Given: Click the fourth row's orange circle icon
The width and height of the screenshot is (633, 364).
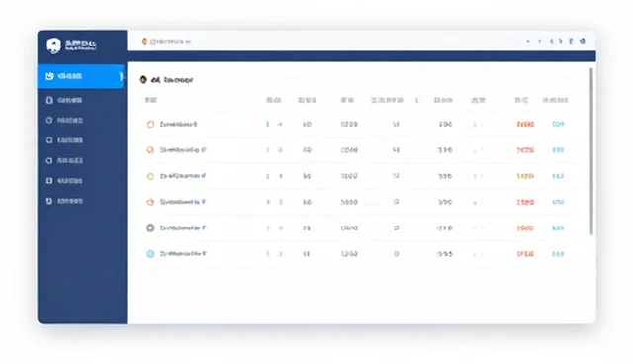Looking at the screenshot, I should coord(150,202).
